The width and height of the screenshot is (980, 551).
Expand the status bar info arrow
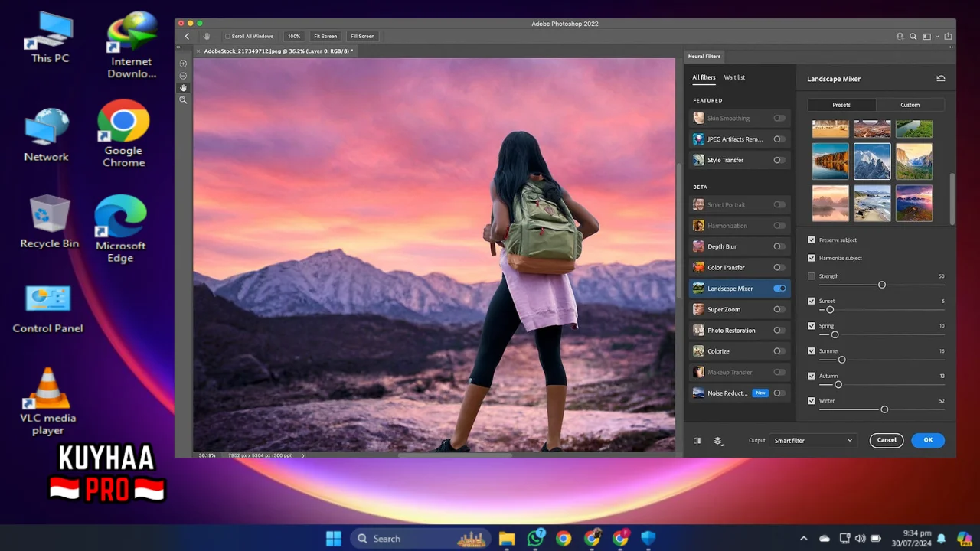click(x=303, y=455)
